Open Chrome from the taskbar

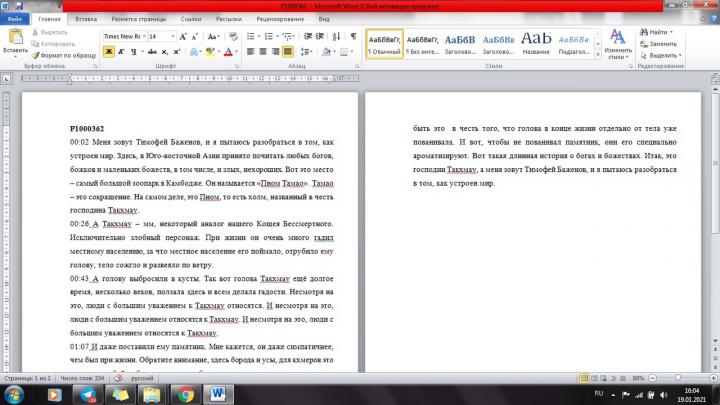(186, 394)
